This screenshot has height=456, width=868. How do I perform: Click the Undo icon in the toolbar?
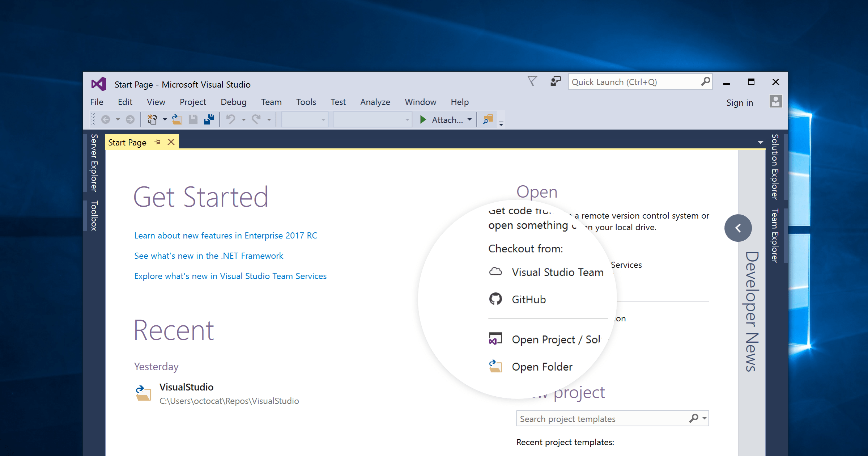coord(231,119)
